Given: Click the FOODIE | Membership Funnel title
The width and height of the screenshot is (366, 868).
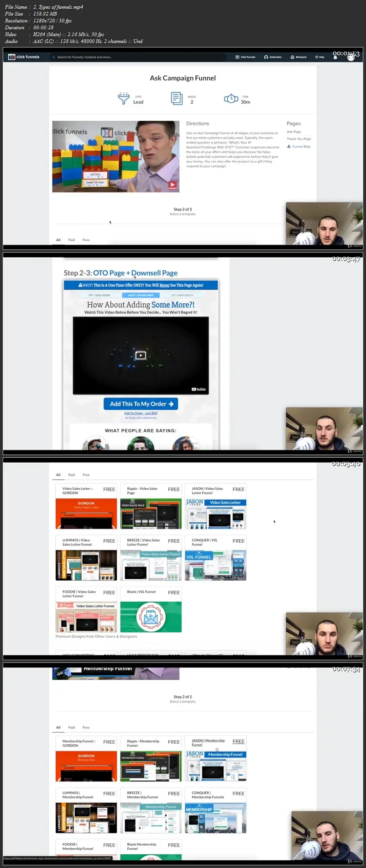Looking at the screenshot, I should pyautogui.click(x=78, y=847).
